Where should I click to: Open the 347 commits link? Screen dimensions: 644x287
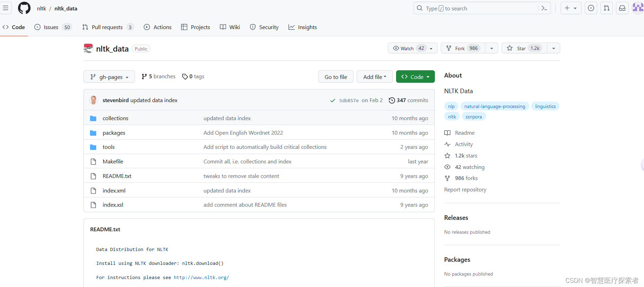coord(409,100)
